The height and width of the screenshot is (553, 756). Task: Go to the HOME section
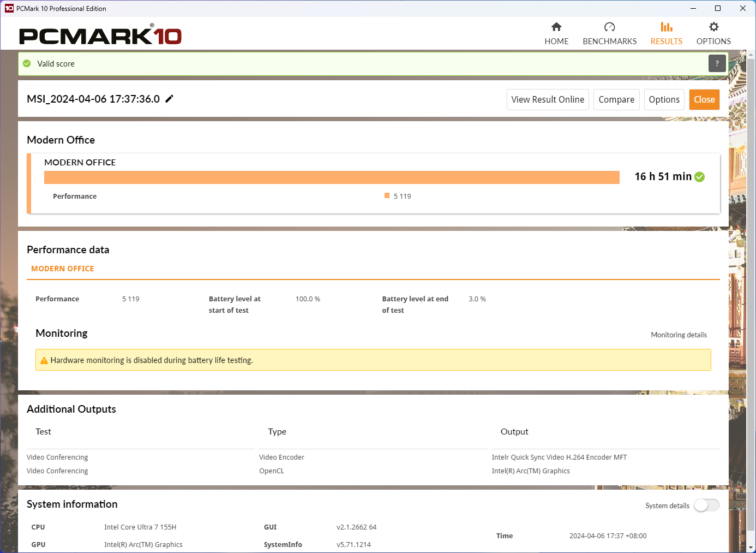click(x=556, y=34)
